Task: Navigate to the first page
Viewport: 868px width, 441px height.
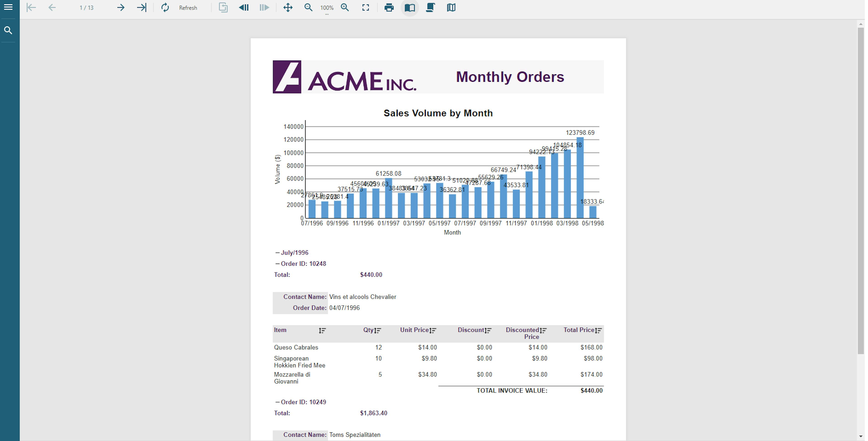Action: coord(31,7)
